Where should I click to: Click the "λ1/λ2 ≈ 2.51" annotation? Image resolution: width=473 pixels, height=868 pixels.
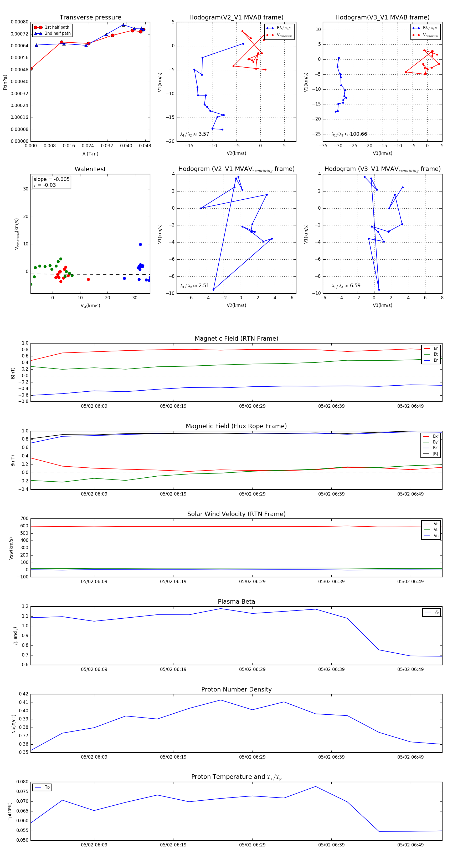pos(194,286)
